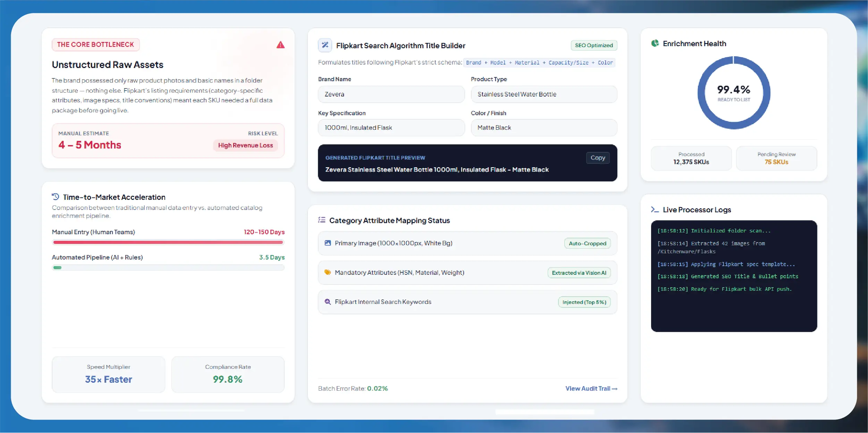Click the Compliance Rate 99.8% card
The image size is (868, 433).
click(x=228, y=374)
